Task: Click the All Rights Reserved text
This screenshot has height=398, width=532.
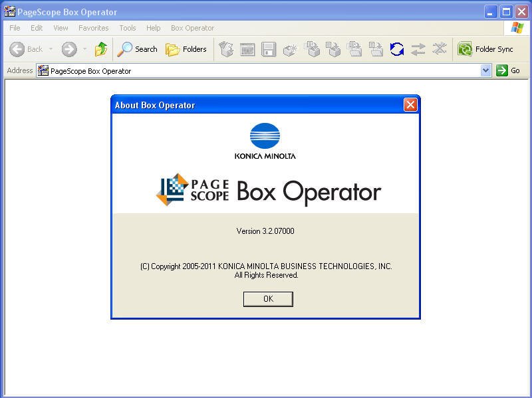Action: pos(266,275)
